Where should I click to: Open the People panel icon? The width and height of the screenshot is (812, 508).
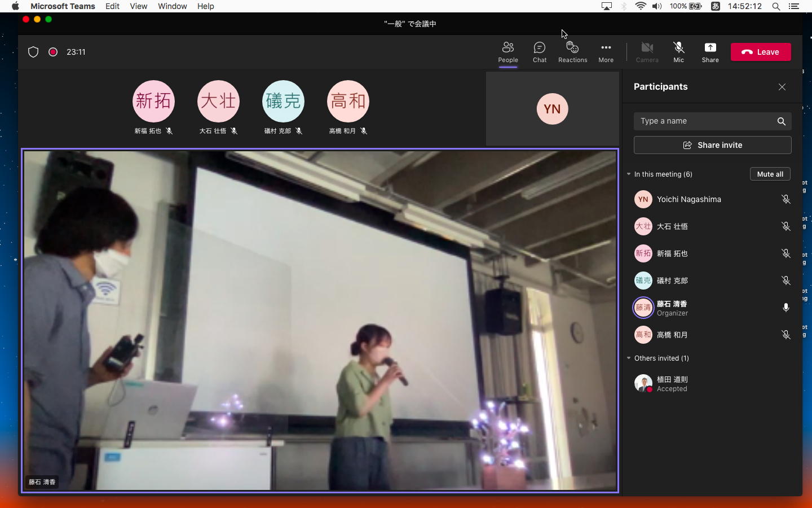[507, 51]
